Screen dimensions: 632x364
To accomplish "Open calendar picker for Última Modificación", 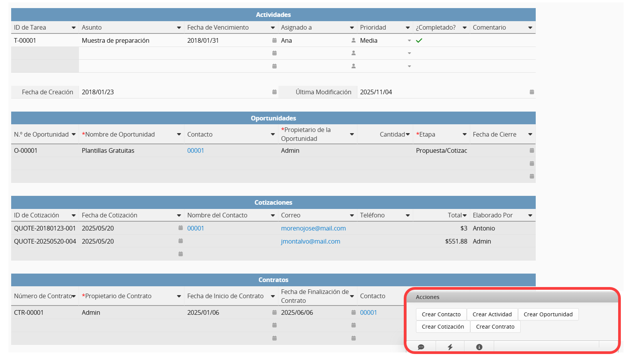I will coord(532,92).
